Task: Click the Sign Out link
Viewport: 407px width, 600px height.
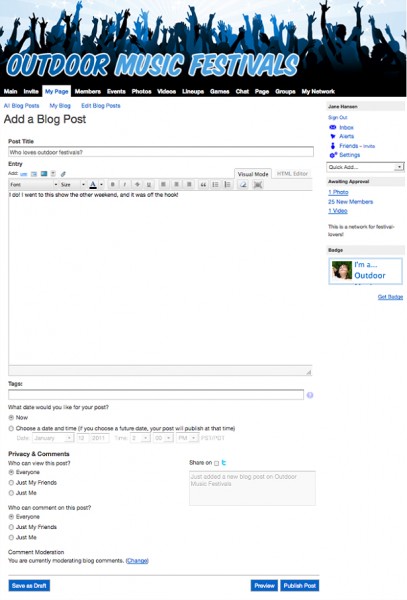Action: coord(338,117)
